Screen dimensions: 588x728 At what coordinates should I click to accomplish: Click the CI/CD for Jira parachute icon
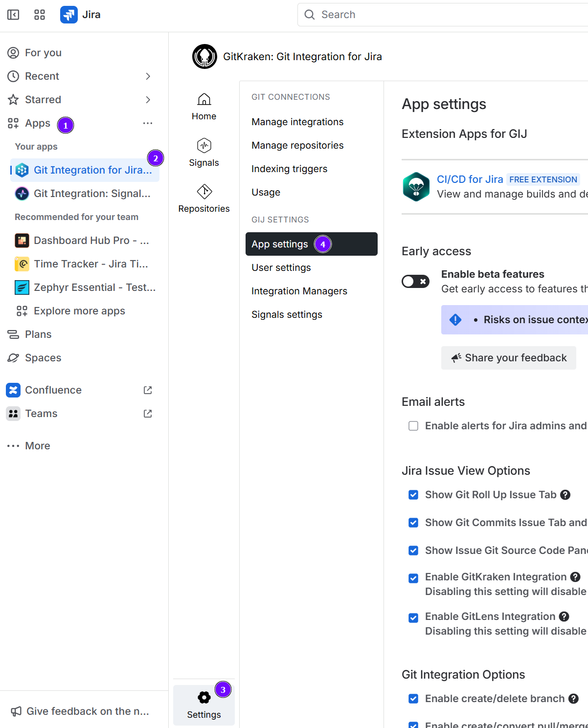pyautogui.click(x=416, y=186)
